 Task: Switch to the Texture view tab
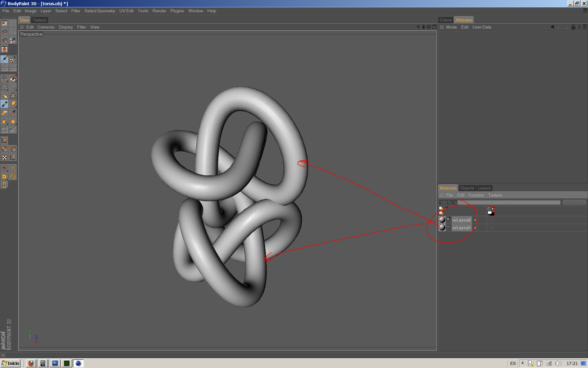tap(40, 20)
